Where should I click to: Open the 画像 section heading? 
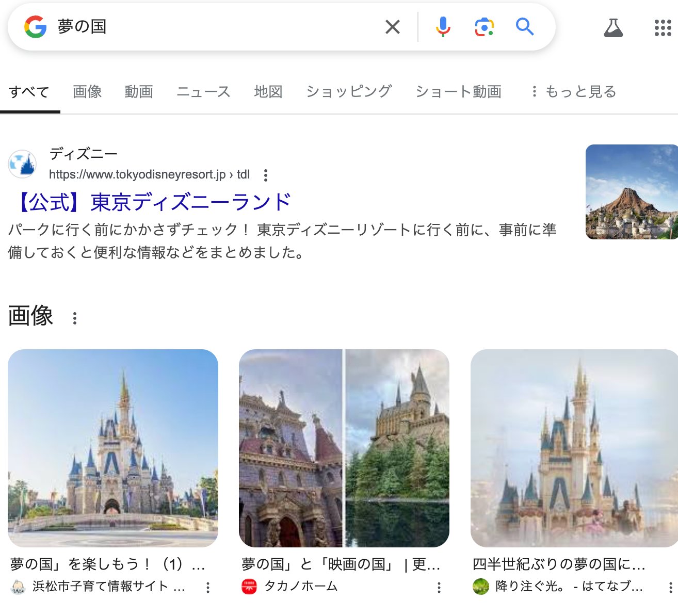pyautogui.click(x=31, y=316)
